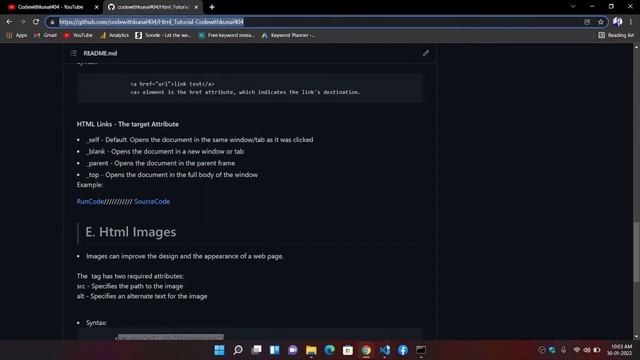Switch to the Codewithkunal404 YouTube tab

pyautogui.click(x=51, y=7)
